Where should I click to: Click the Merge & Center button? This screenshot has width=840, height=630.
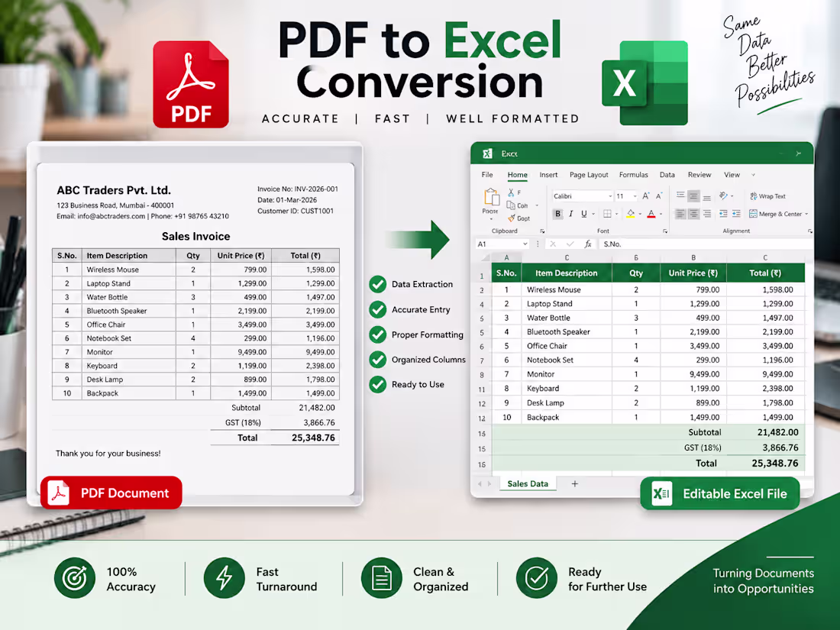click(x=775, y=214)
